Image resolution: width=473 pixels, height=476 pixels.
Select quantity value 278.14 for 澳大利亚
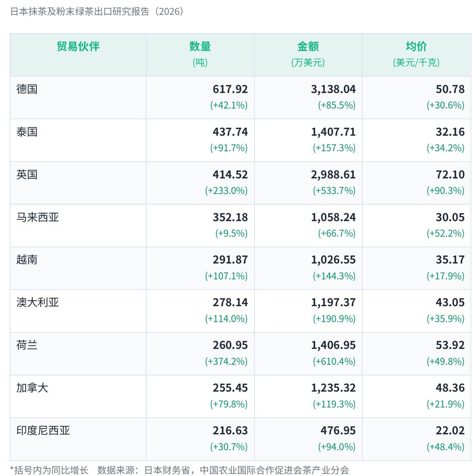pyautogui.click(x=230, y=302)
